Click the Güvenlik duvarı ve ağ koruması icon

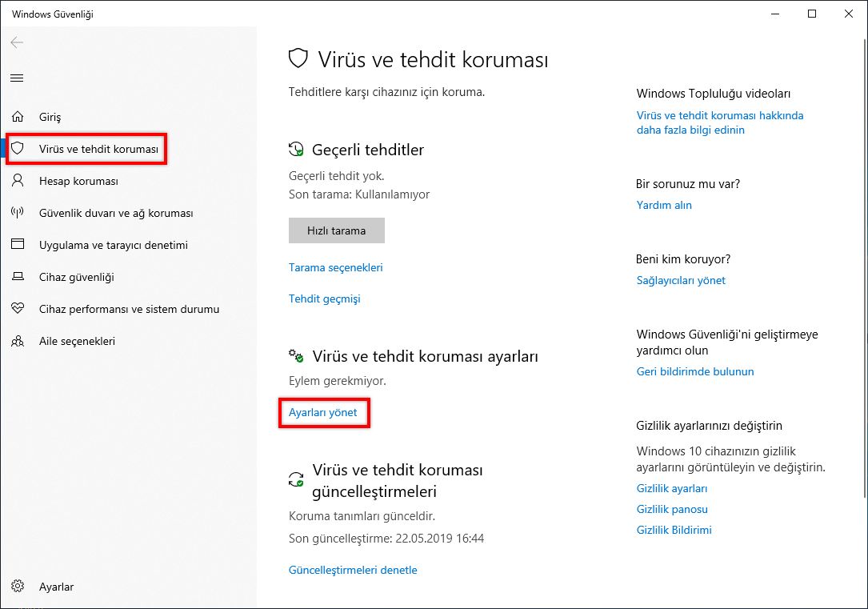[18, 213]
